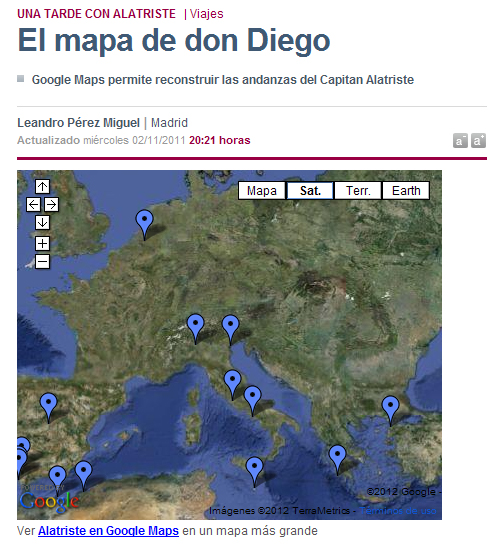The image size is (503, 550).
Task: Switch map to Terr. terrain view
Action: pos(358,190)
